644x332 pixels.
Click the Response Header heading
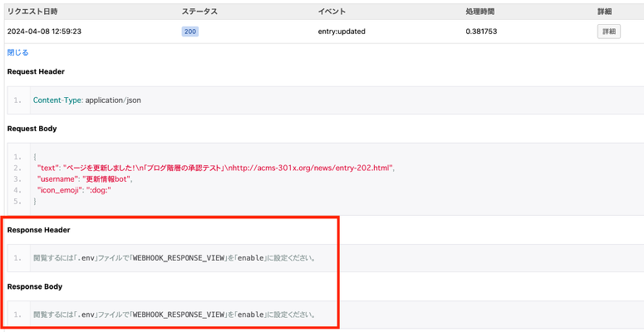pyautogui.click(x=38, y=230)
